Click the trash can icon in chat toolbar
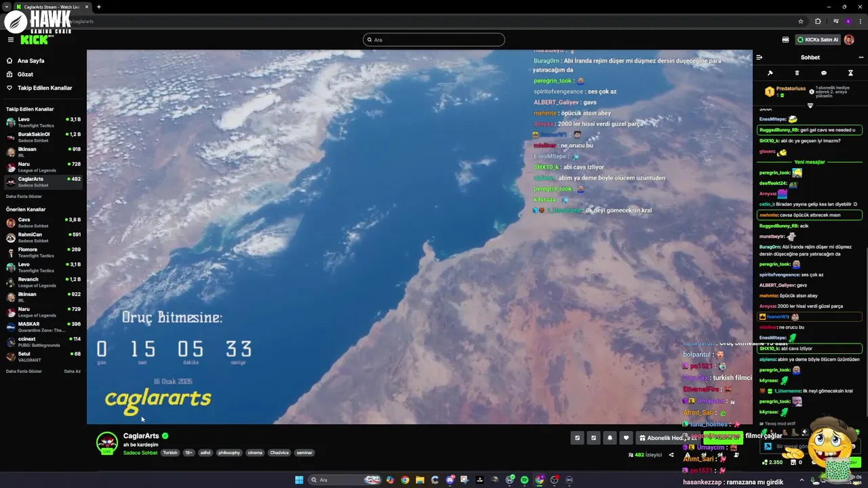This screenshot has height=488, width=868. tap(797, 73)
